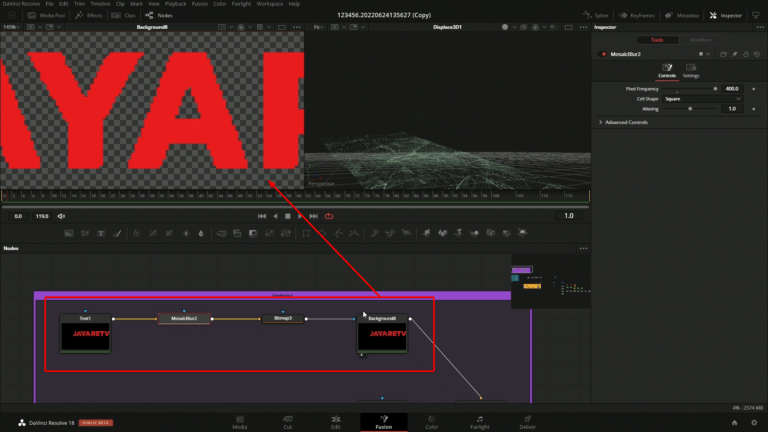
Task: Add Rectangle mask tool from toolbar
Action: (306, 233)
